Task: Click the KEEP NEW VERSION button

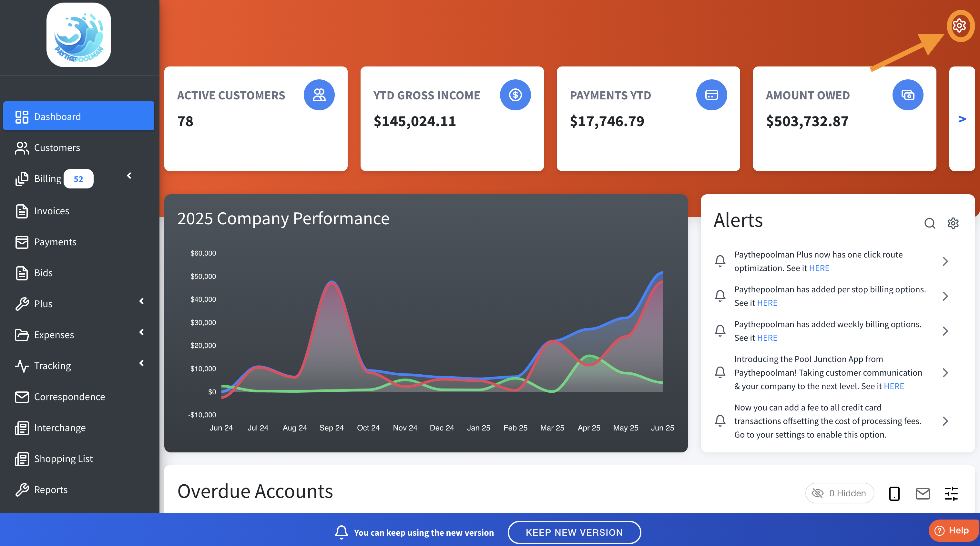Action: tap(574, 532)
